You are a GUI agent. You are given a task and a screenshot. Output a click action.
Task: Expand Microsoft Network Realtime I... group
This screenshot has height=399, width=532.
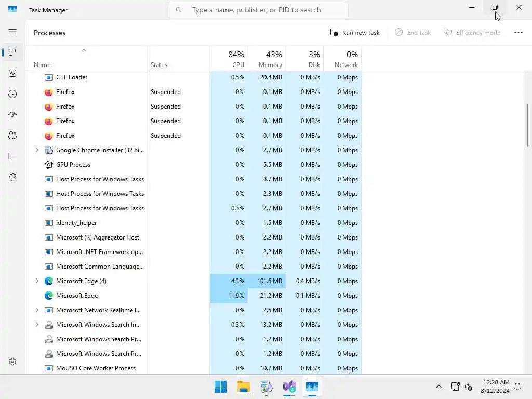pos(37,310)
